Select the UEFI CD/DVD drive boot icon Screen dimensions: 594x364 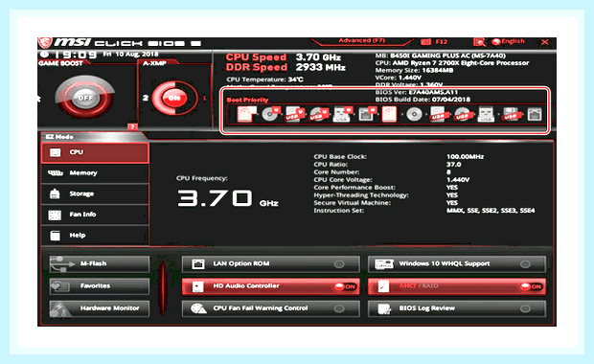coord(270,114)
